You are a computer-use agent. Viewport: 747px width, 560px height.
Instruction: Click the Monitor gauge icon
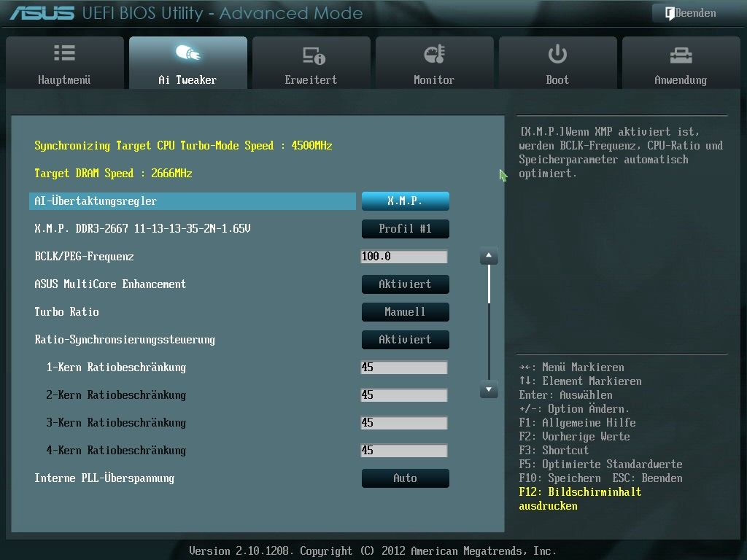click(x=435, y=54)
